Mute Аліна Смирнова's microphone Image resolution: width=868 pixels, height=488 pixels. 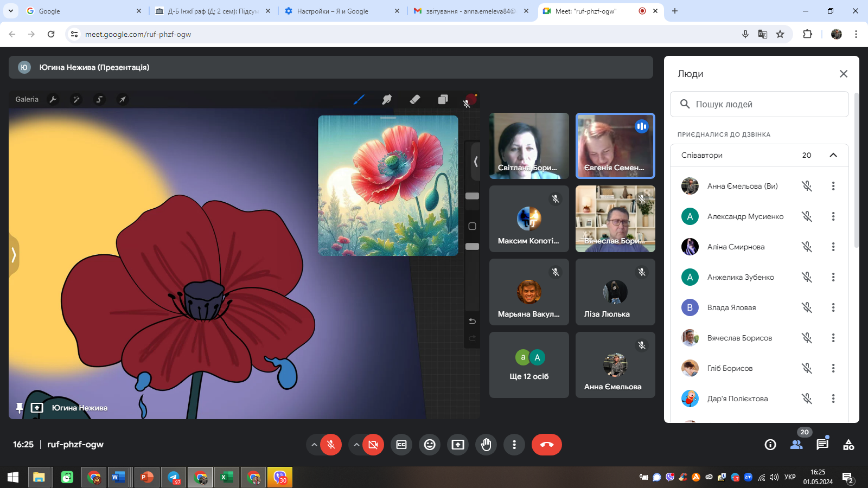tap(807, 247)
